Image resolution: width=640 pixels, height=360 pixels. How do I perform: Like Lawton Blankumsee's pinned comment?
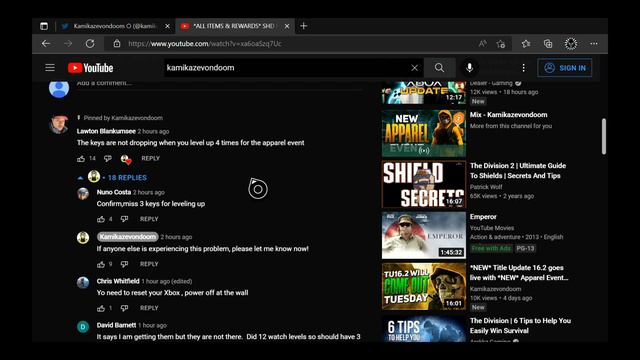(x=81, y=158)
